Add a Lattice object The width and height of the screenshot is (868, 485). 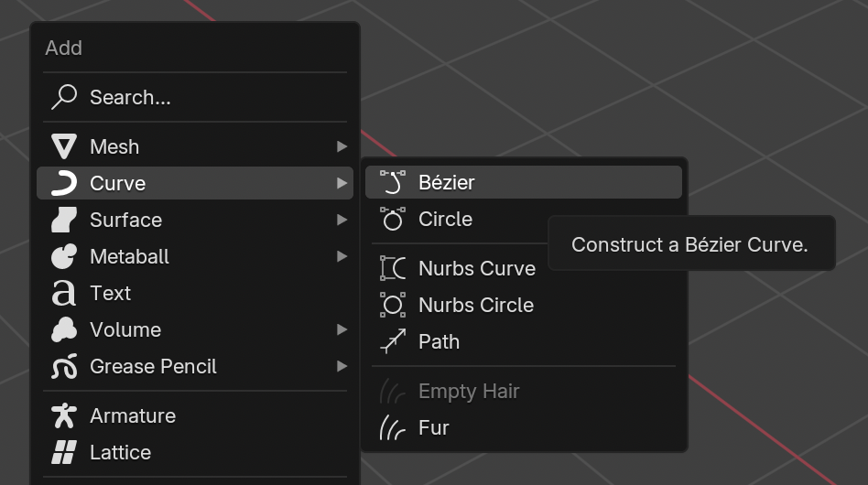tap(195, 452)
